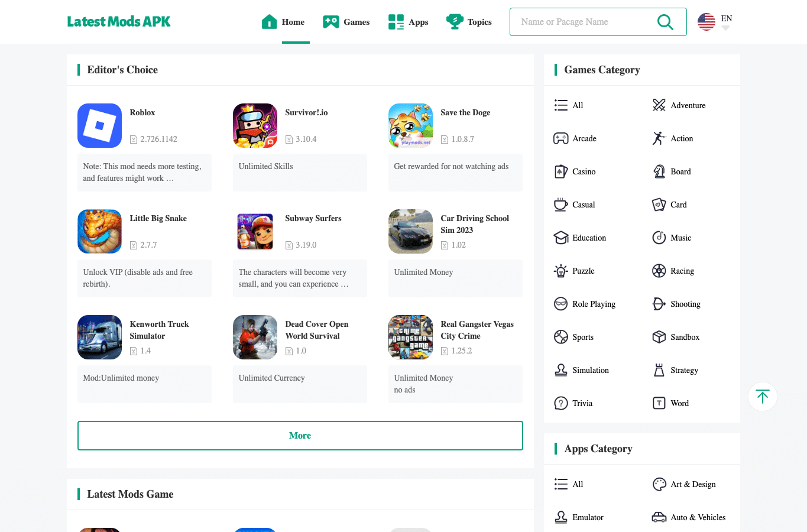The height and width of the screenshot is (532, 807).
Task: Click the Subway Surfers version 3.19.0
Action: coord(306,245)
